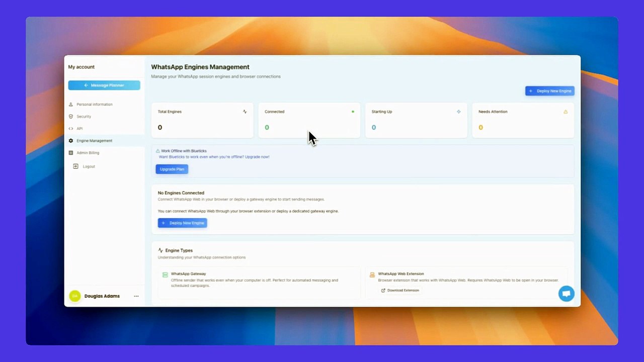Image resolution: width=644 pixels, height=362 pixels.
Task: Click the Security shield icon in sidebar
Action: pyautogui.click(x=71, y=117)
